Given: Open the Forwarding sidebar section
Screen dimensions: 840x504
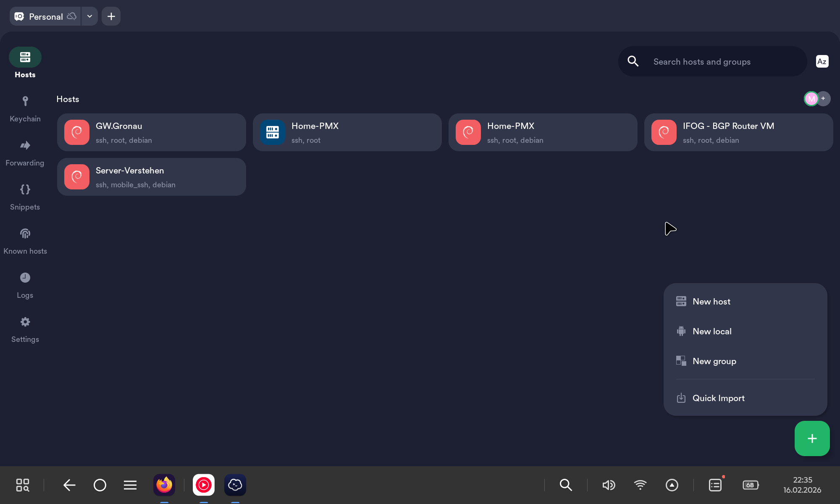Looking at the screenshot, I should (x=25, y=153).
